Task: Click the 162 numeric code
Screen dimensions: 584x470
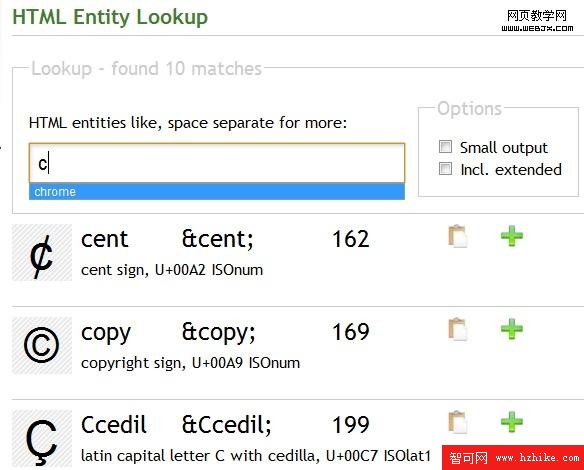Action: click(350, 239)
